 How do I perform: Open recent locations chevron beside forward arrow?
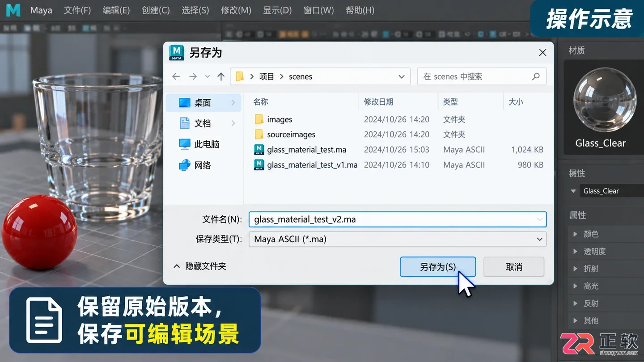[x=208, y=76]
